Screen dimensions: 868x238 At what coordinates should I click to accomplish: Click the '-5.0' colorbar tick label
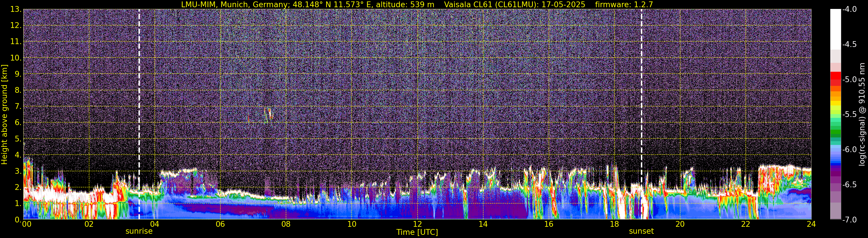[849, 80]
